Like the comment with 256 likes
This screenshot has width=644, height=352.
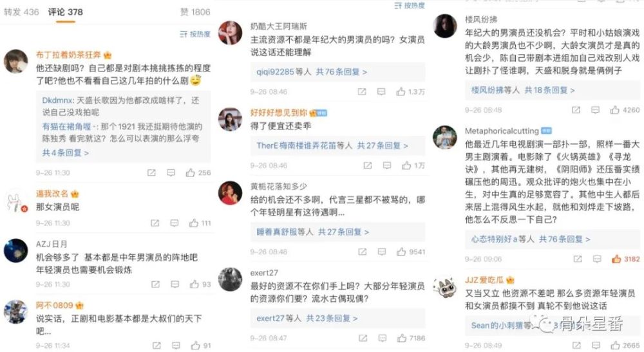pyautogui.click(x=190, y=172)
